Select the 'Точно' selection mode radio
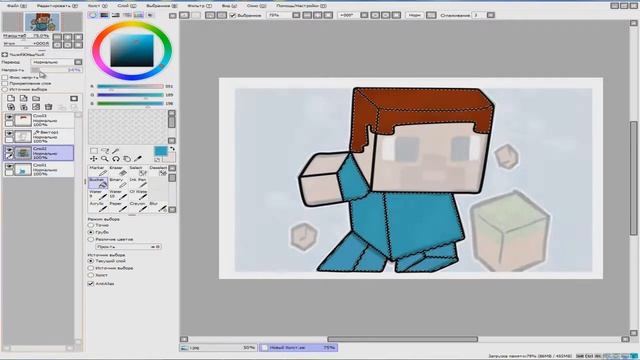This screenshot has width=640, height=360. coord(91,225)
